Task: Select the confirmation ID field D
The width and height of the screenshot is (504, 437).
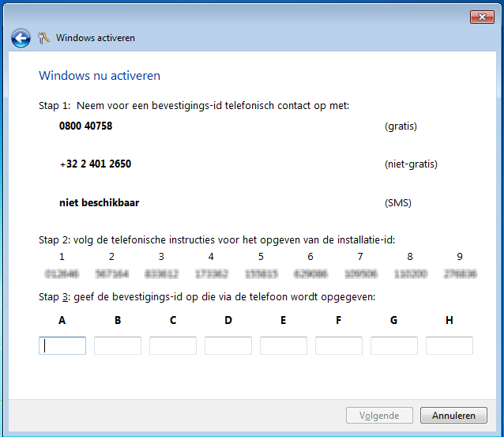Action: (228, 345)
